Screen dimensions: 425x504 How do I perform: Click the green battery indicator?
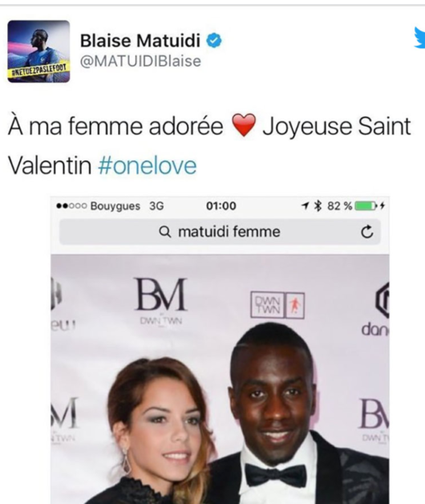(366, 205)
